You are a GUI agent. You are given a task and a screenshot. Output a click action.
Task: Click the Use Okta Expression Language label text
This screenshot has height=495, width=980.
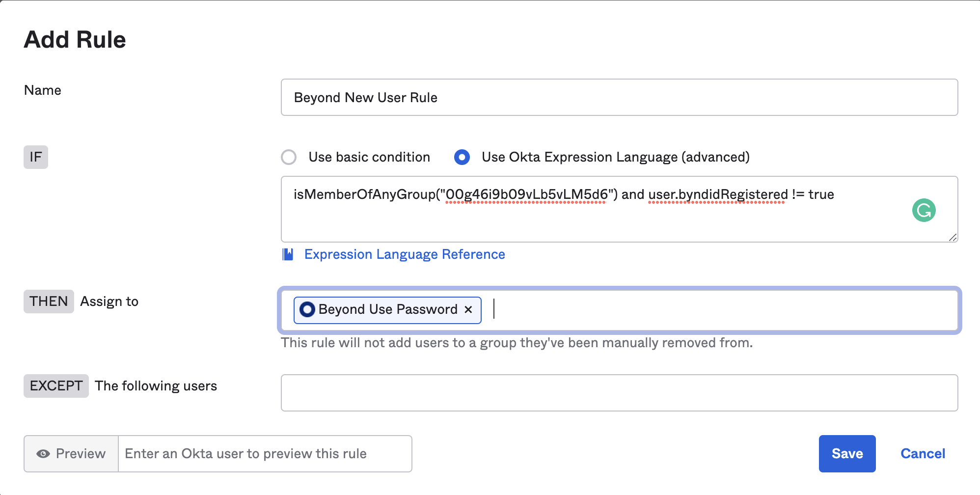coord(615,157)
